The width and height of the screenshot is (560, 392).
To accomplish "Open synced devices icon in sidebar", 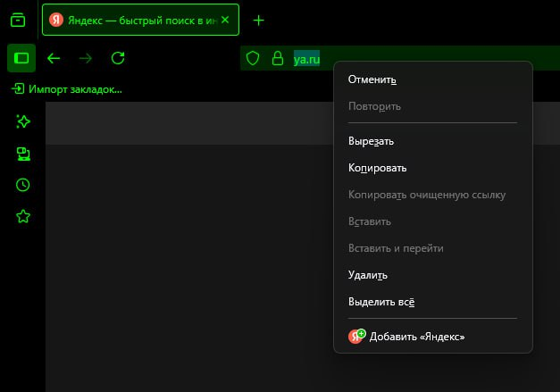I will [x=23, y=154].
